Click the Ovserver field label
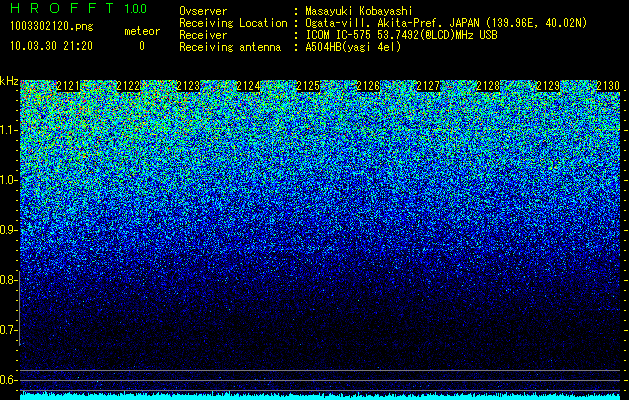 point(203,11)
